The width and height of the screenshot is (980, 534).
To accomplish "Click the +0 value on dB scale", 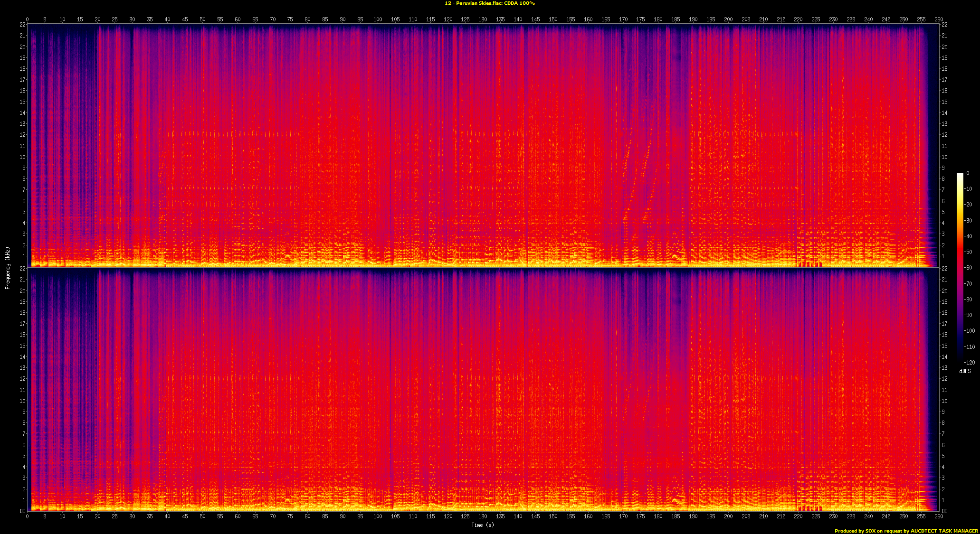I will [x=967, y=173].
